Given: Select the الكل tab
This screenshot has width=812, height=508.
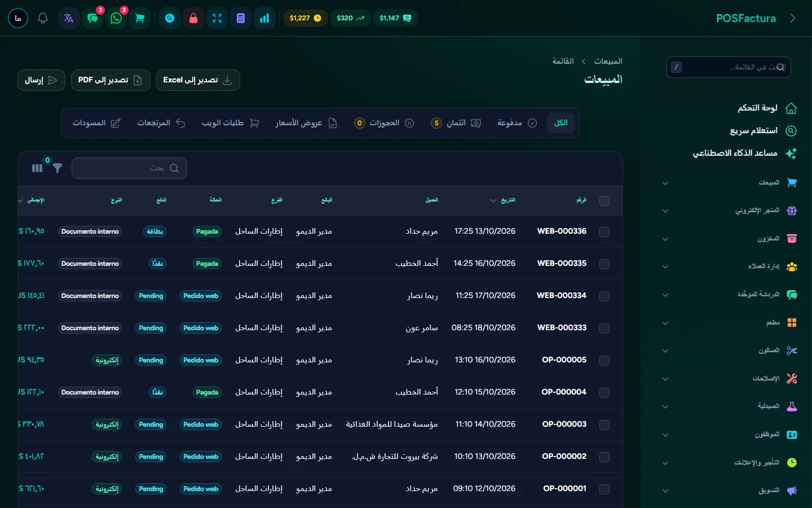Looking at the screenshot, I should pyautogui.click(x=561, y=123).
